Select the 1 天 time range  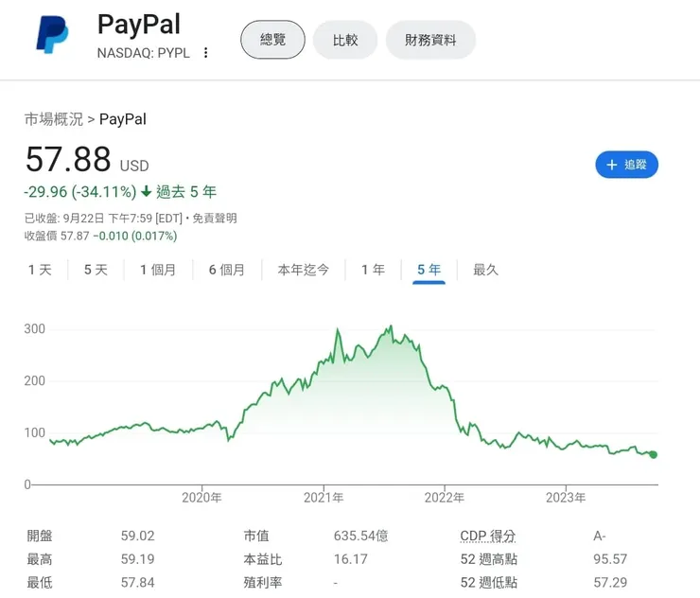click(x=40, y=270)
